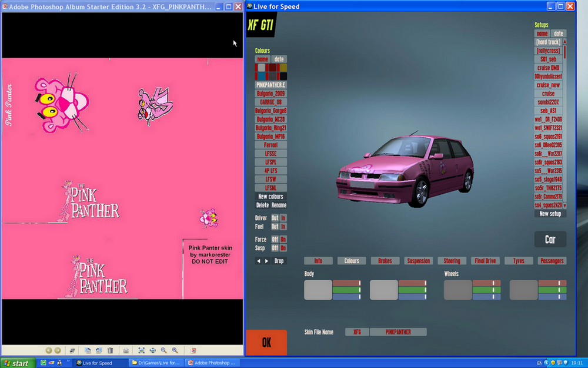Open the Passengers tab
The width and height of the screenshot is (588, 368).
[x=552, y=261]
